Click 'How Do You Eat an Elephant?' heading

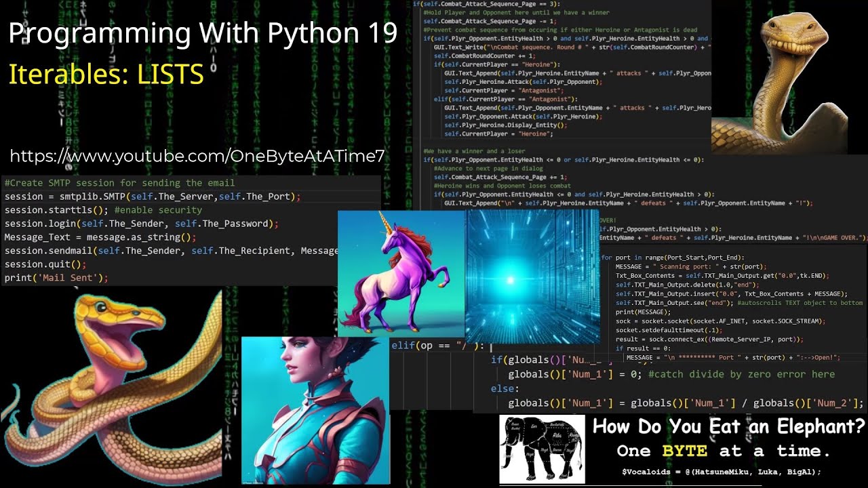point(729,426)
